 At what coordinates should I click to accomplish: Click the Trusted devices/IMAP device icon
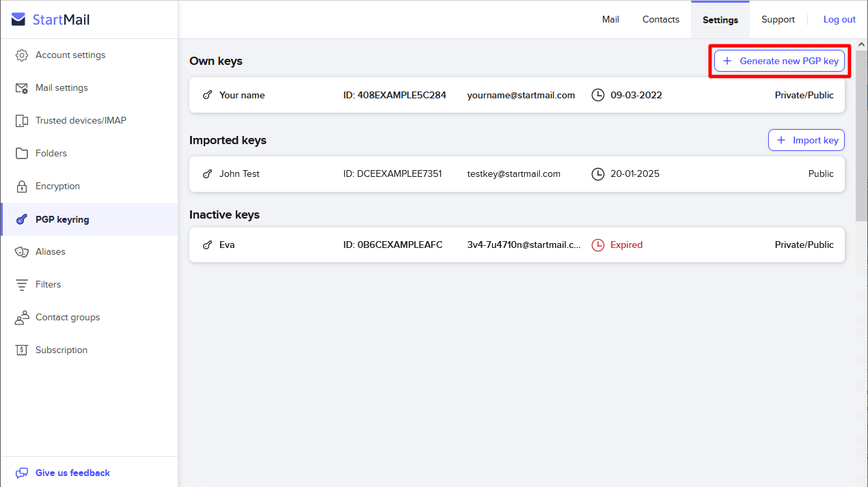pyautogui.click(x=22, y=121)
